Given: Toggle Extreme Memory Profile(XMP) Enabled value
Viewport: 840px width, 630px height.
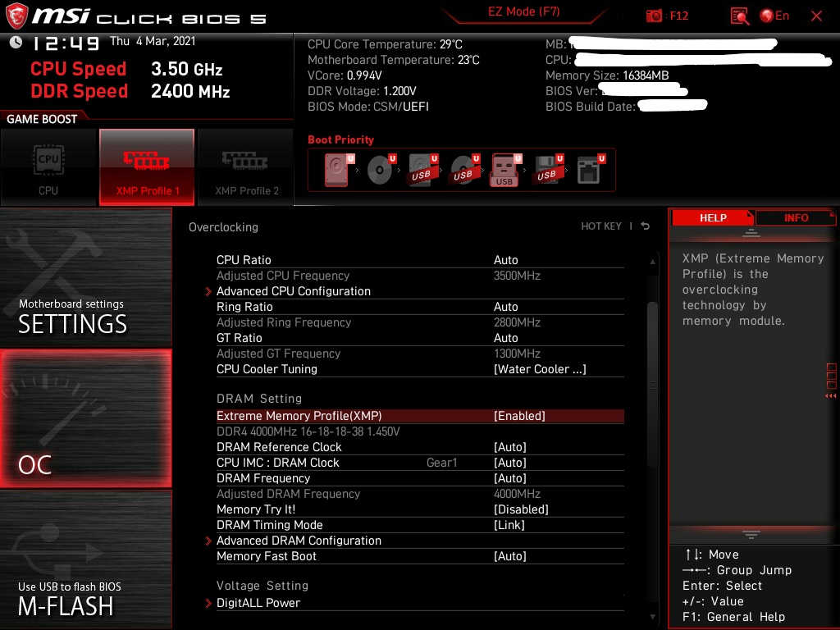Looking at the screenshot, I should [x=519, y=416].
